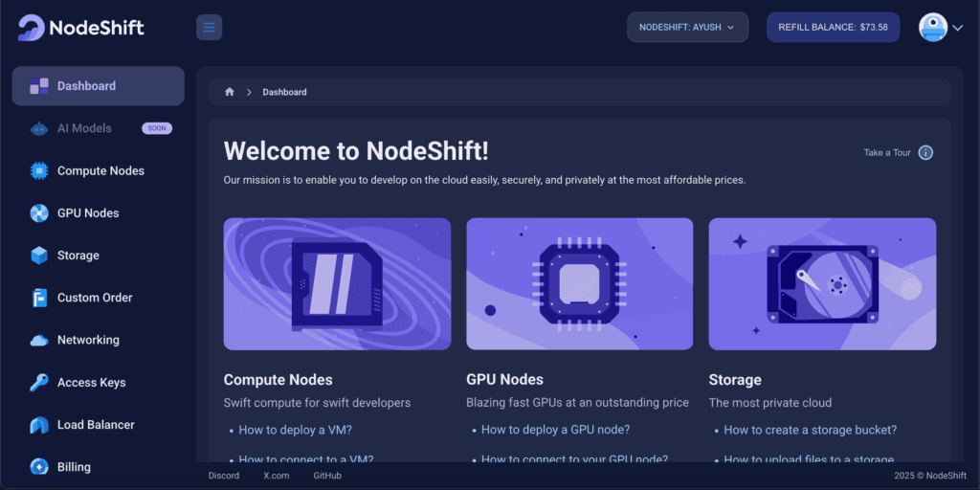980x490 pixels.
Task: Expand the profile menu chevron
Action: coord(957,28)
